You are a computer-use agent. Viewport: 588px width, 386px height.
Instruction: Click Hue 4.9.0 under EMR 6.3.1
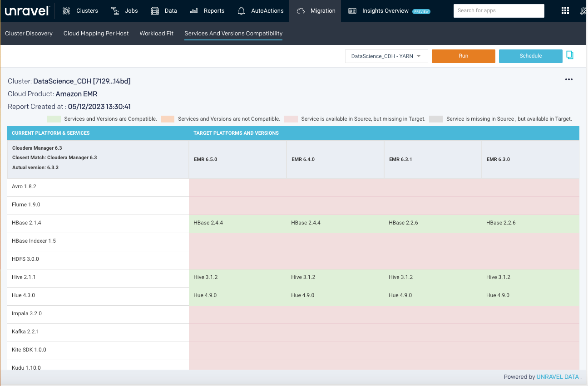[400, 295]
